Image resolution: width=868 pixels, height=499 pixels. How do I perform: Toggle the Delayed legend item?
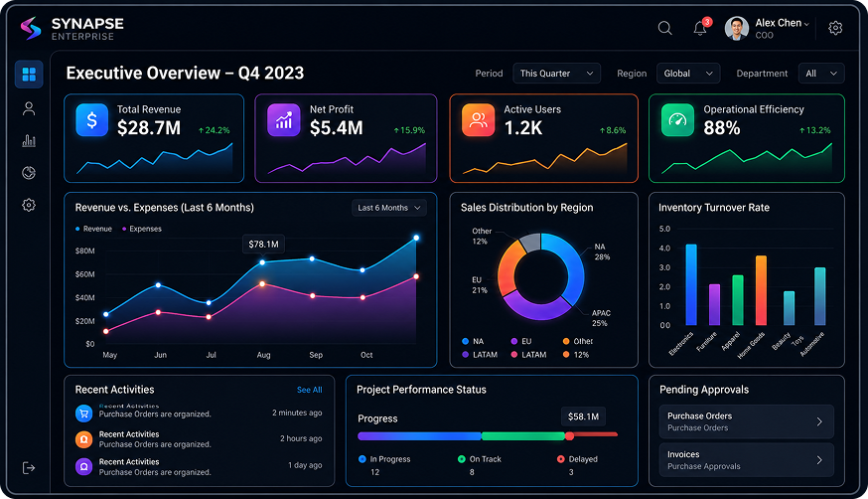[x=577, y=459]
